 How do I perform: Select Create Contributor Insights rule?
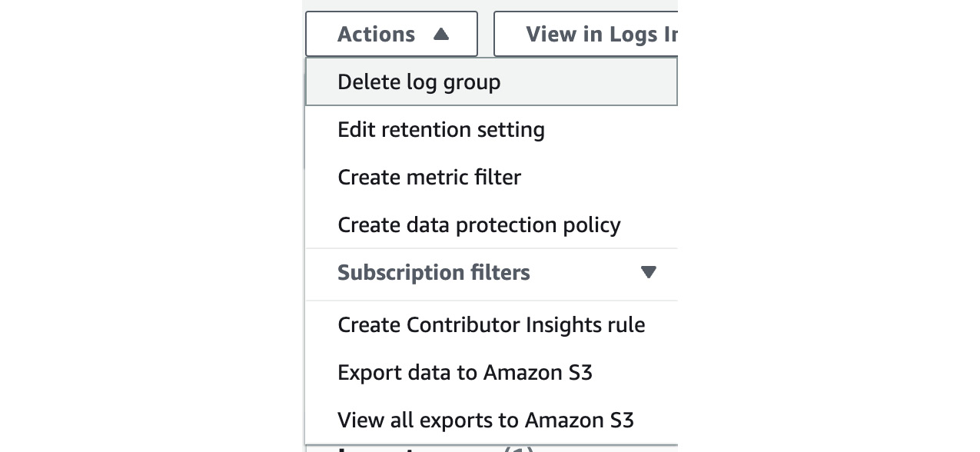(491, 324)
